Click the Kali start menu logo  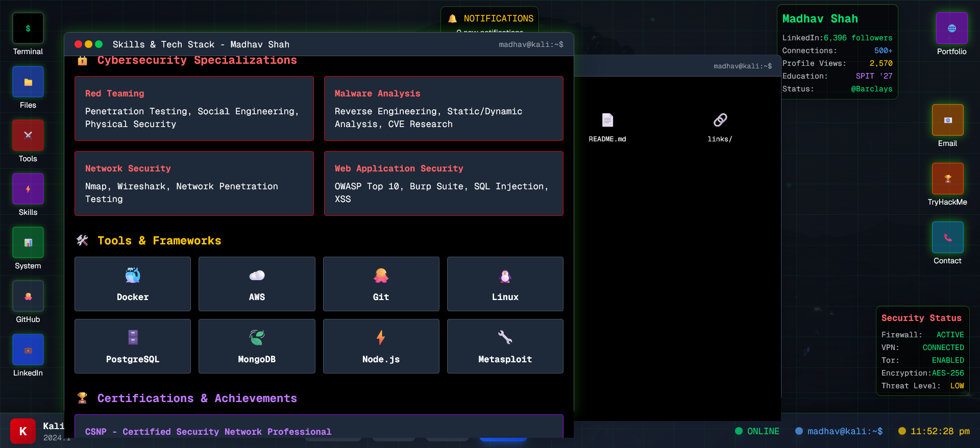tap(23, 431)
